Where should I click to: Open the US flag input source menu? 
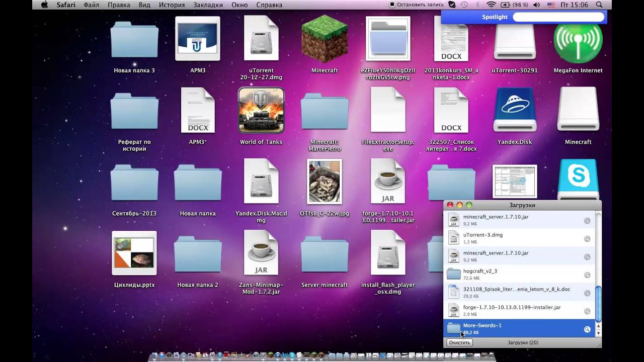click(x=550, y=5)
